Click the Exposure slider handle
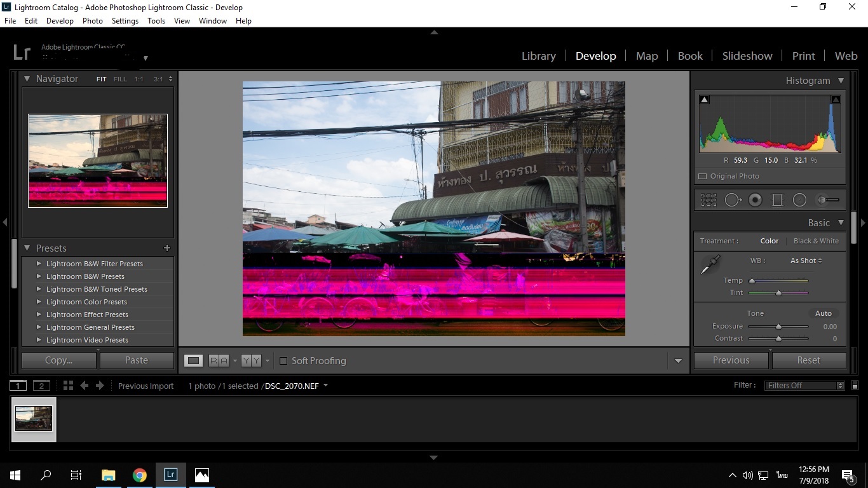868x488 pixels. click(778, 327)
